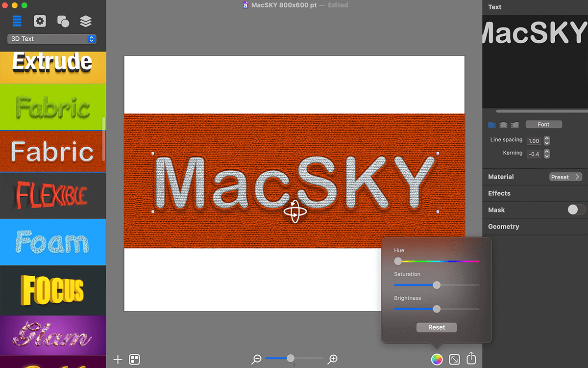The image size is (588, 368).
Task: Click the zoom out magnifier
Action: coord(256,359)
